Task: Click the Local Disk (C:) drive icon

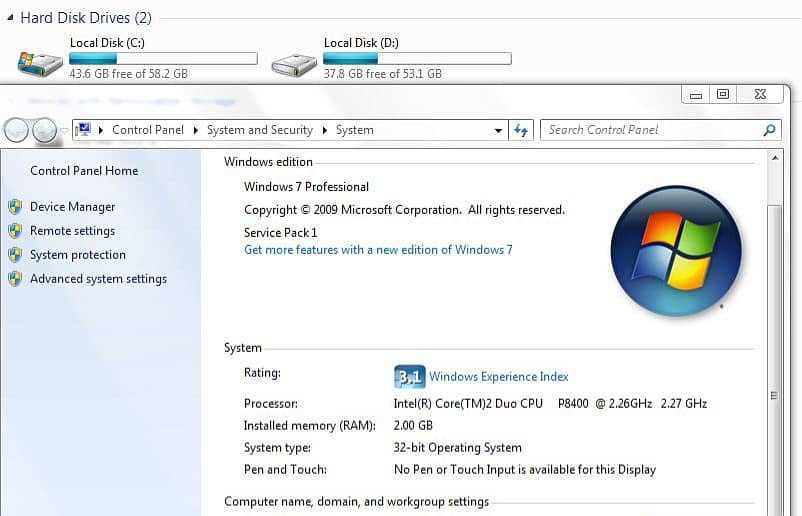Action: (39, 64)
